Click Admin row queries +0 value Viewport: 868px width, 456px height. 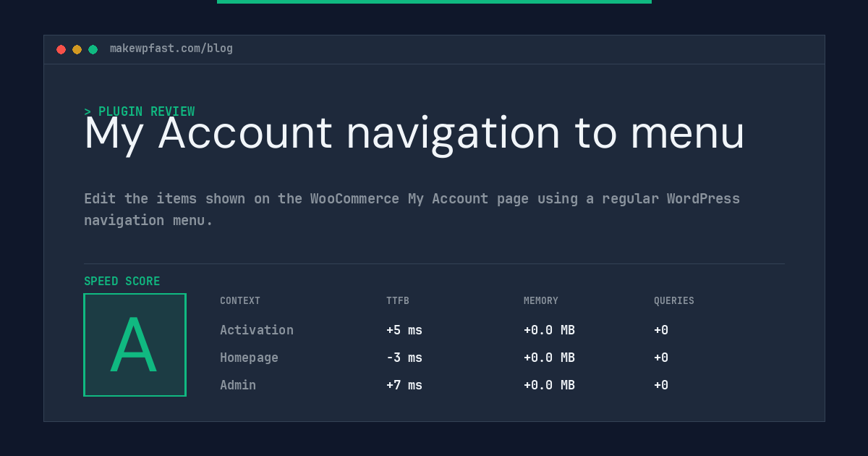pyautogui.click(x=661, y=385)
